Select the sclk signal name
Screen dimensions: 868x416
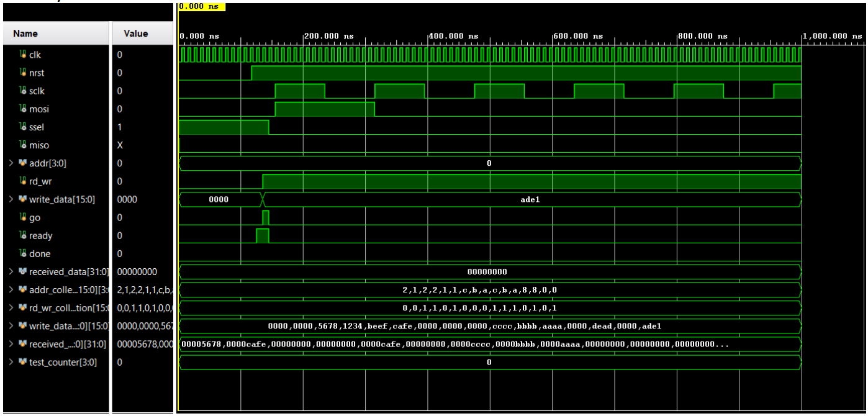coord(37,91)
